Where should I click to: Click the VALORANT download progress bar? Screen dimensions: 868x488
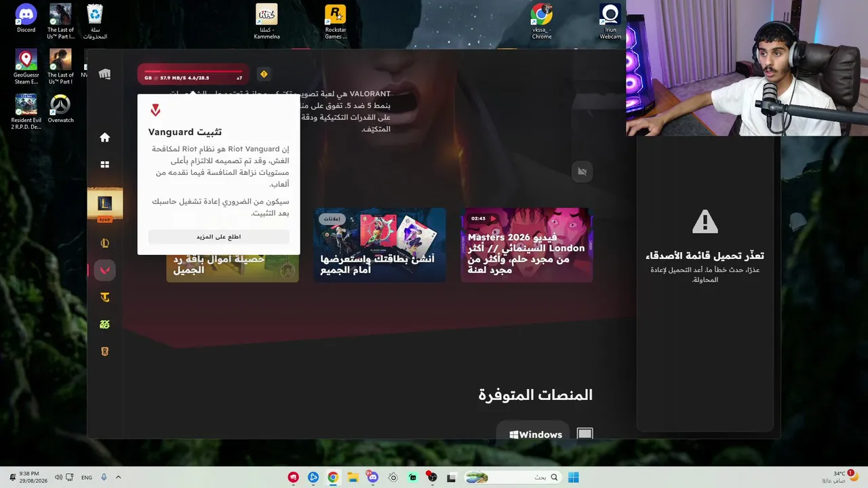point(193,74)
